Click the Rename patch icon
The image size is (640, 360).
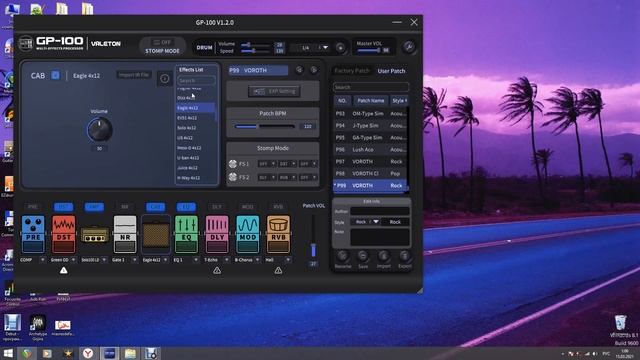tap(342, 256)
